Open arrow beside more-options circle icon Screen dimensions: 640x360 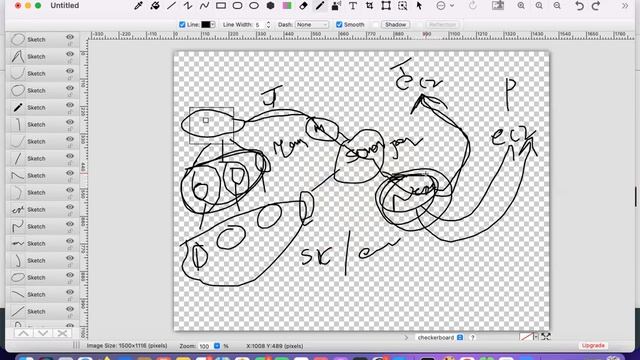click(x=452, y=6)
